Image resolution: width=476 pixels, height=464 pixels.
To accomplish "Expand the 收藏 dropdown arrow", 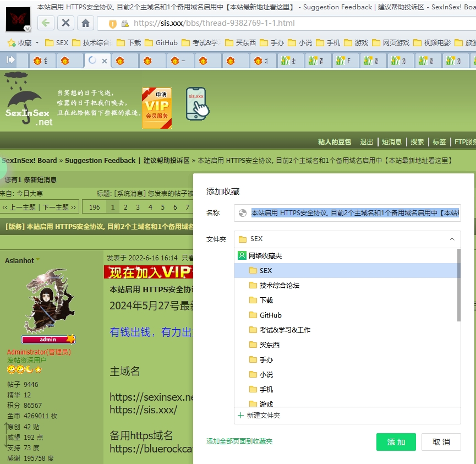I will pos(37,42).
